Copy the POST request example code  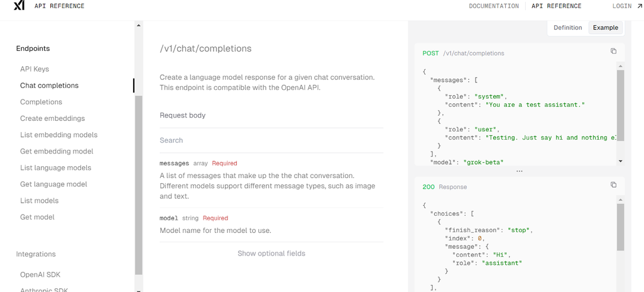click(613, 51)
